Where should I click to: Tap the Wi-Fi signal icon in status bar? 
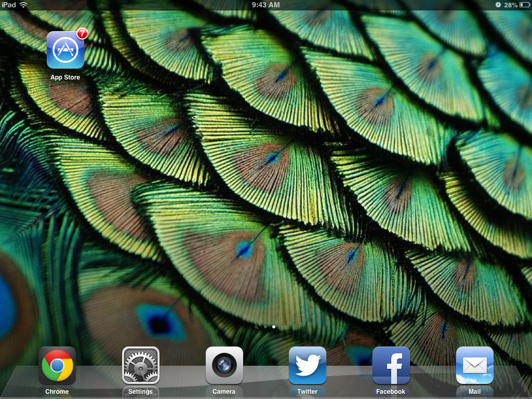pyautogui.click(x=23, y=5)
